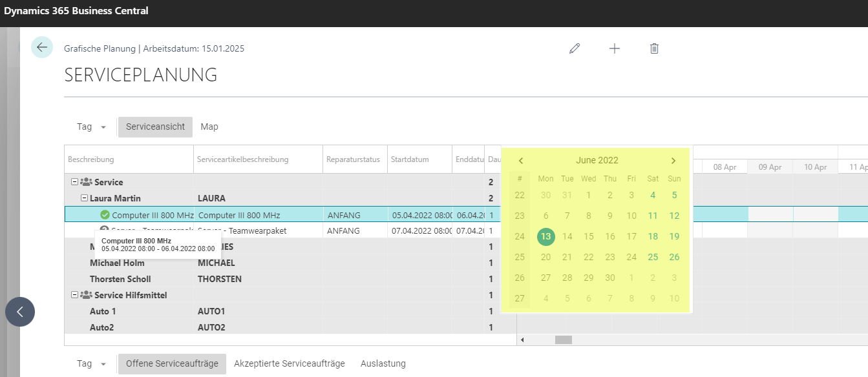Click Grafische Planung breadcrumb text

click(x=100, y=48)
